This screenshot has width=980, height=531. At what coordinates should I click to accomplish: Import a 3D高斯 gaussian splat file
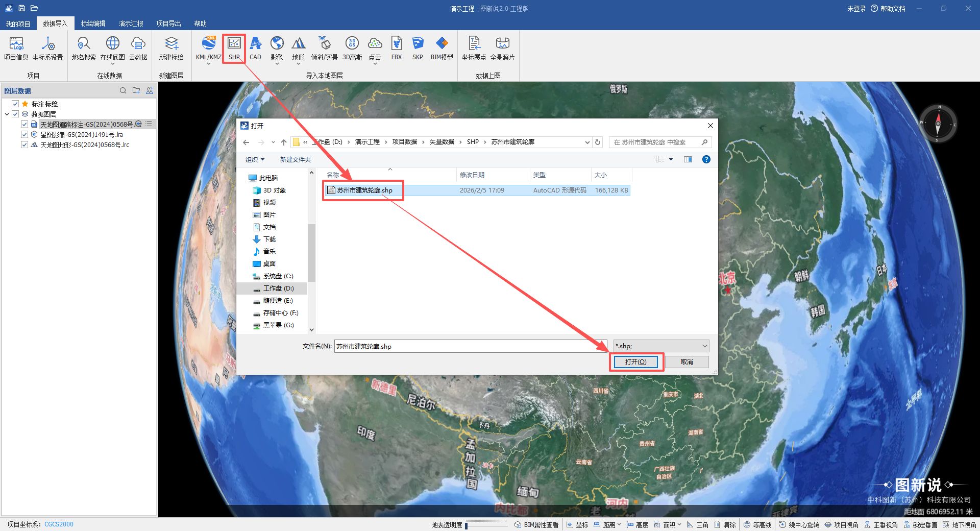[x=352, y=49]
